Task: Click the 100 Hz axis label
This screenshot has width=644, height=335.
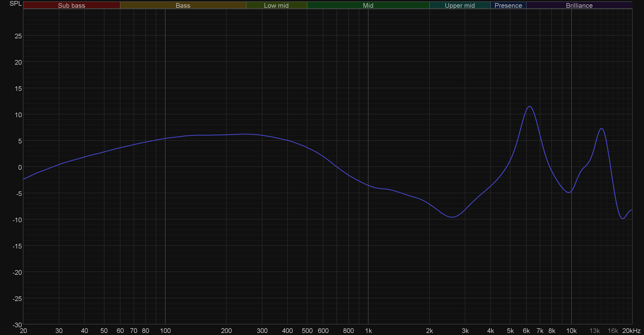Action: (x=165, y=331)
